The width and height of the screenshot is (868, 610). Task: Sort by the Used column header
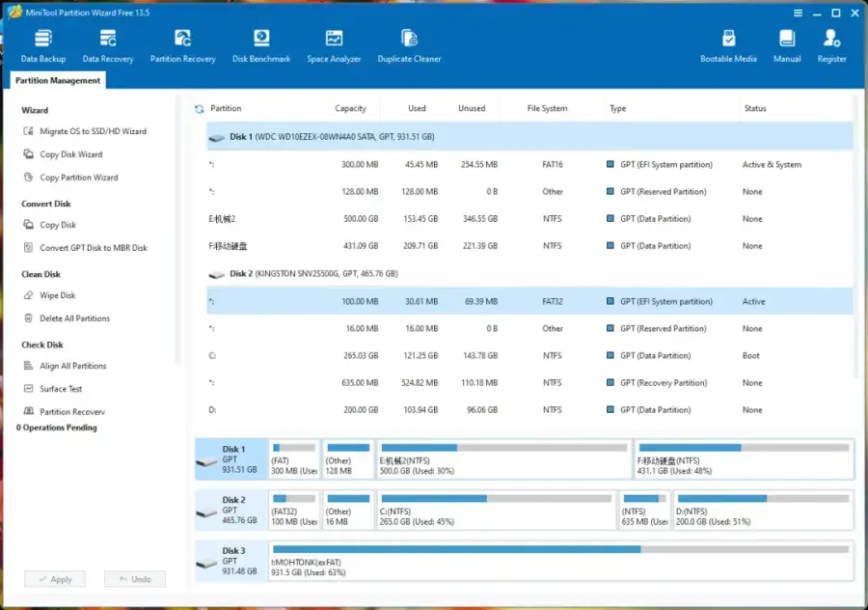coord(417,108)
